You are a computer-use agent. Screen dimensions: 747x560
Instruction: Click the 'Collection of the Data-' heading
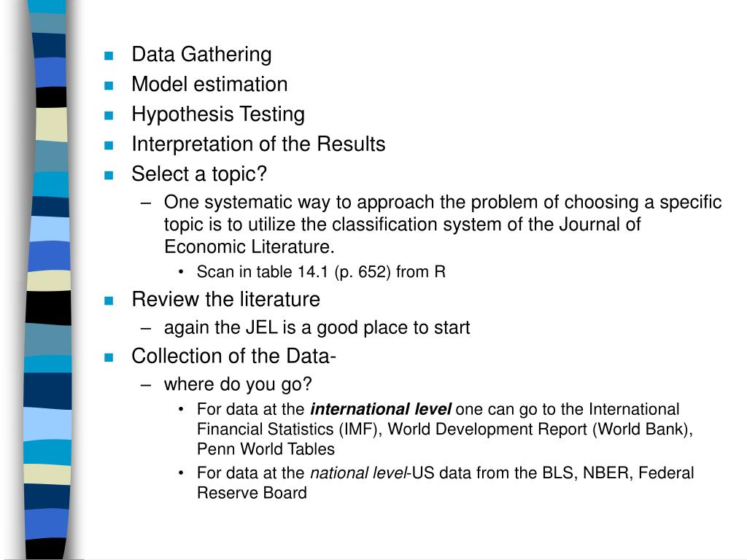(x=234, y=356)
